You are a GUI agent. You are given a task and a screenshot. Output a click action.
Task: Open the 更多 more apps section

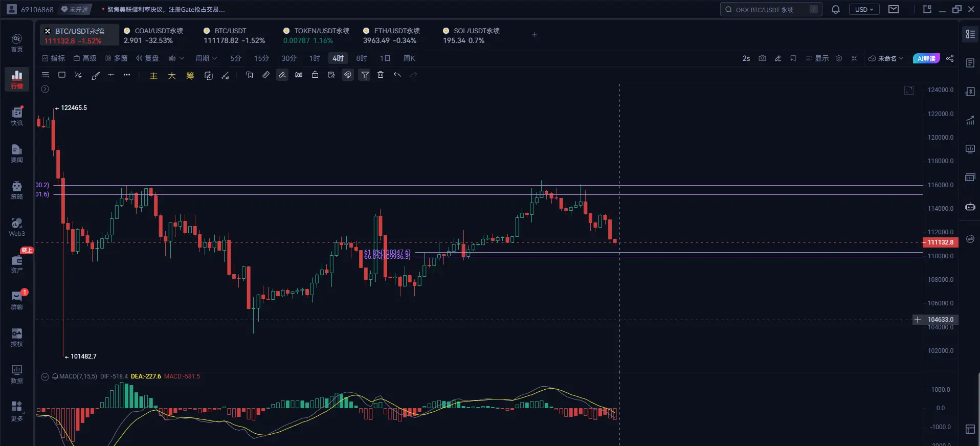[x=17, y=412]
